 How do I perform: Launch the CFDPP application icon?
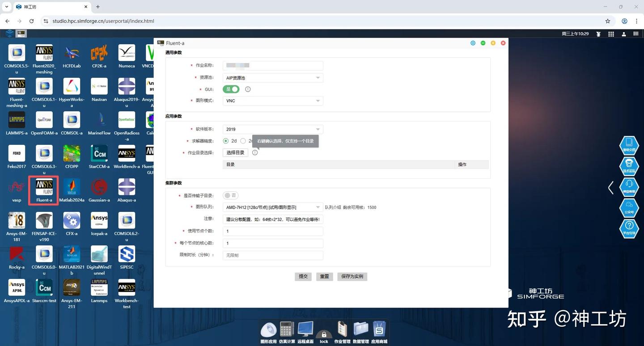(x=72, y=153)
